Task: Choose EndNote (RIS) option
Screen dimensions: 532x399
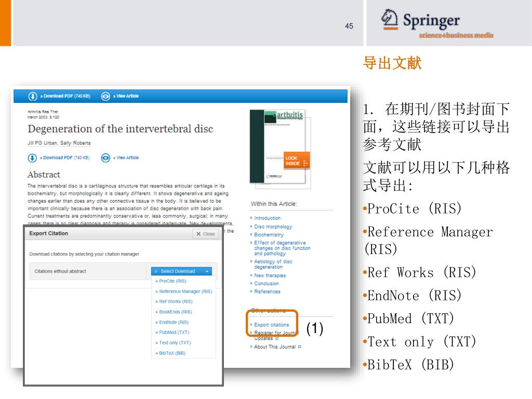Action: pyautogui.click(x=172, y=322)
